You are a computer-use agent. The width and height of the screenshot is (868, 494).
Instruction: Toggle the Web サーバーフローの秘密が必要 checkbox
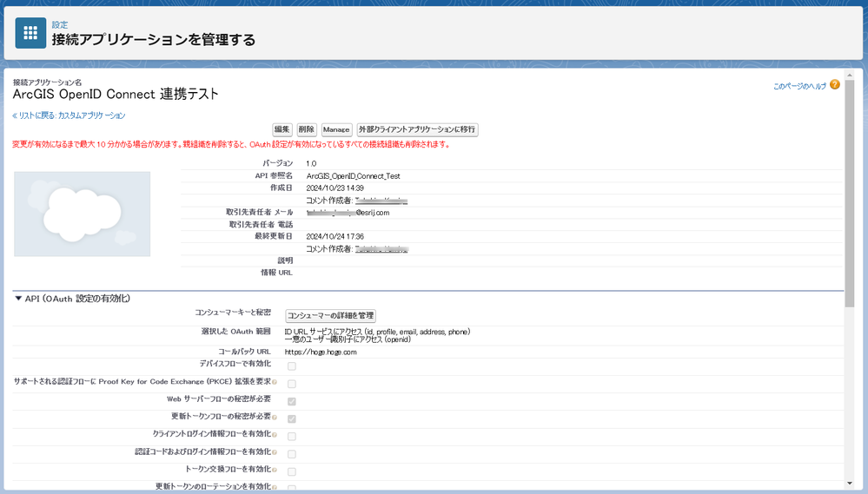(x=292, y=401)
